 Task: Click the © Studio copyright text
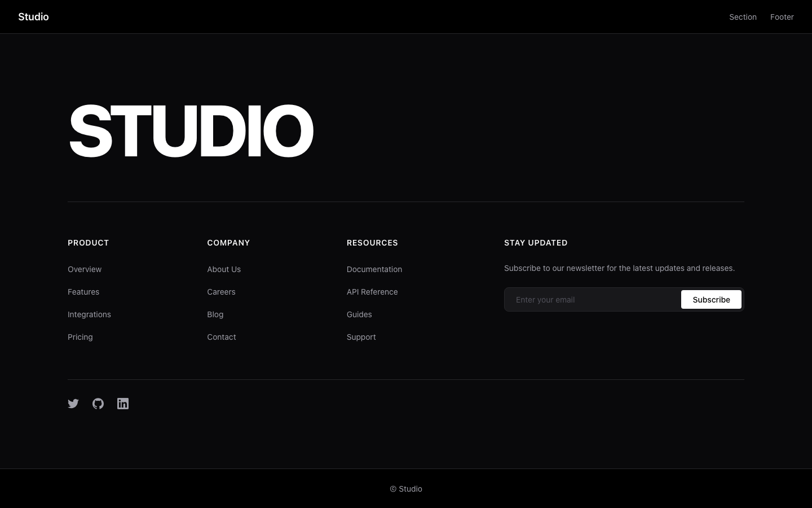tap(406, 489)
